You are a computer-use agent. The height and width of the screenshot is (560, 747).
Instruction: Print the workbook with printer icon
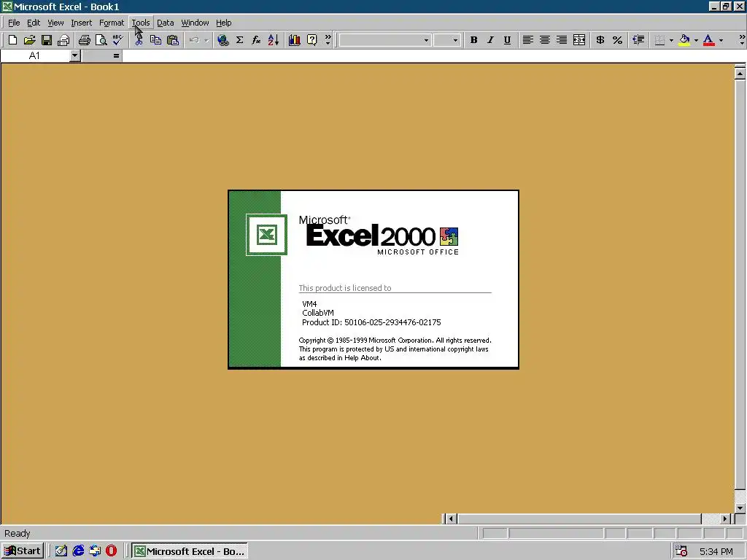coord(85,41)
